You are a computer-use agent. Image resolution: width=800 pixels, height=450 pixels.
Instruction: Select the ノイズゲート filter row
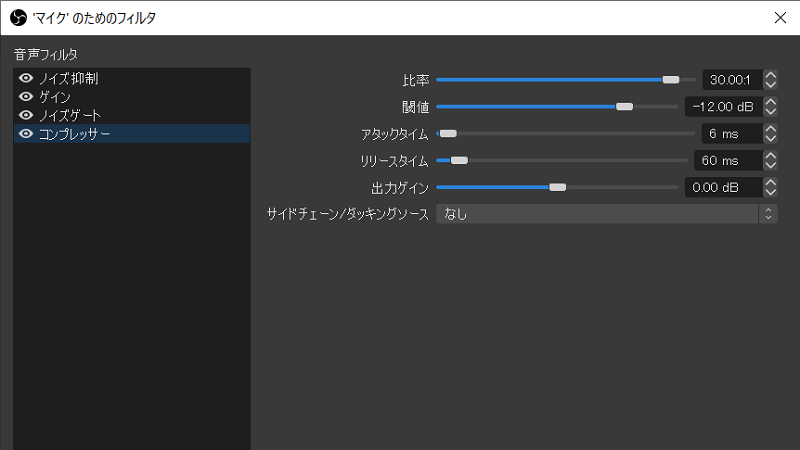coord(132,115)
